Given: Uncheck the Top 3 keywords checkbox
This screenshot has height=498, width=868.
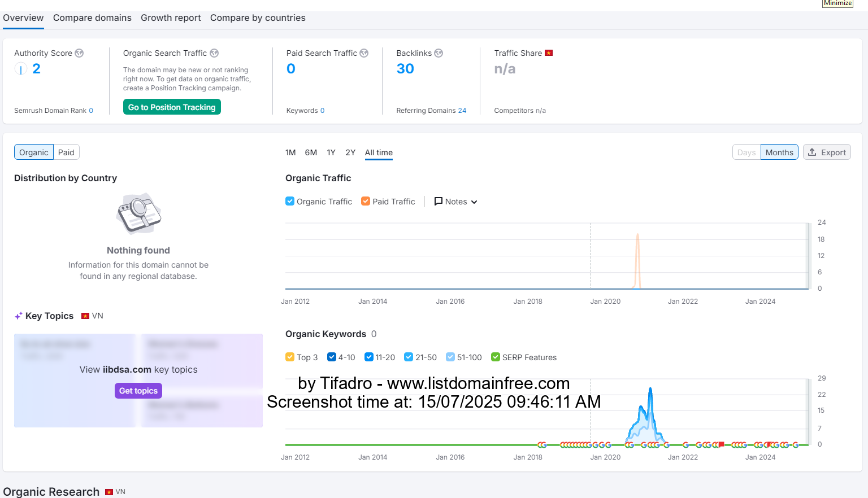Looking at the screenshot, I should coord(290,357).
